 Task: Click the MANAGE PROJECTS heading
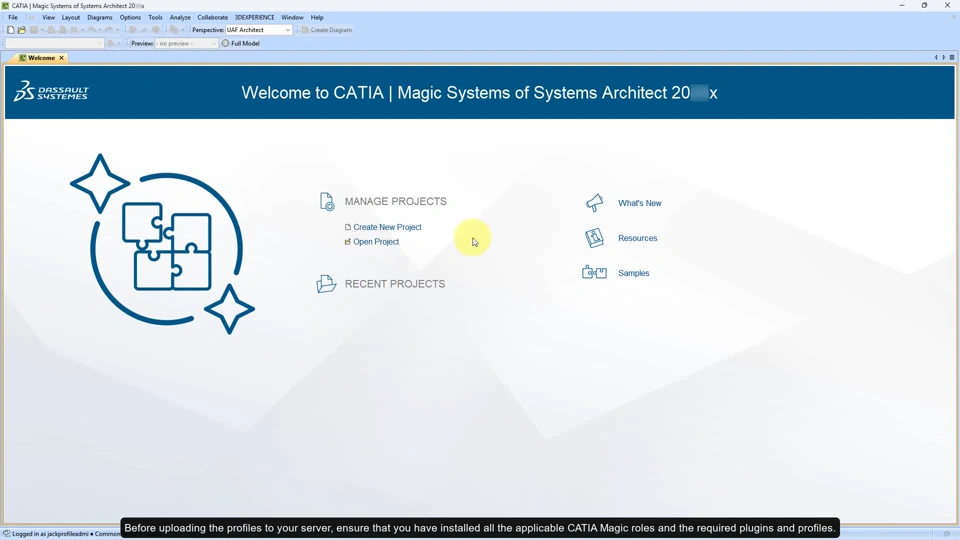396,201
